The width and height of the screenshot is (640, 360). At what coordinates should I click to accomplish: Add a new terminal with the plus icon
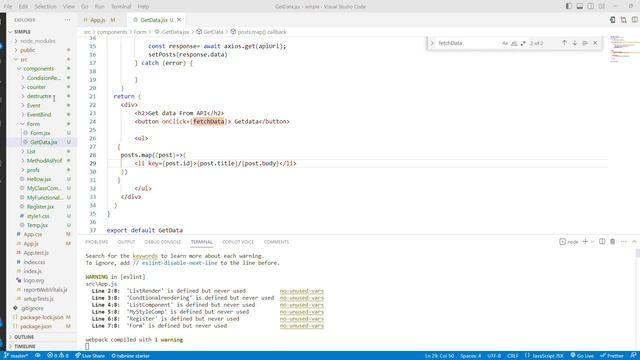[x=585, y=242]
